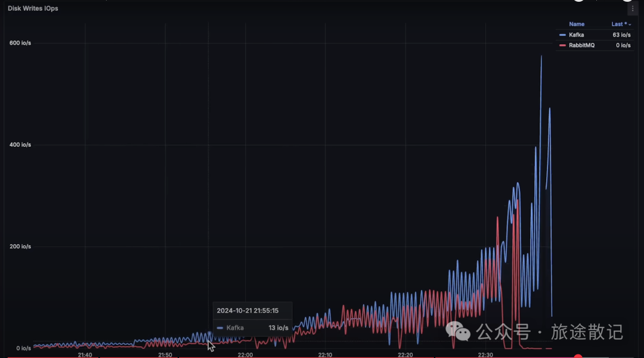Sort legend by the Last column

621,24
